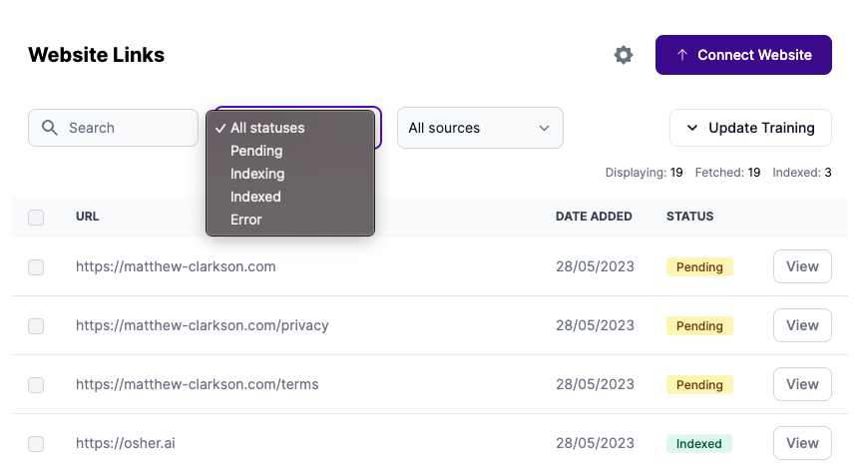This screenshot has height=472, width=868.
Task: Click the Connect Website button
Action: click(743, 55)
